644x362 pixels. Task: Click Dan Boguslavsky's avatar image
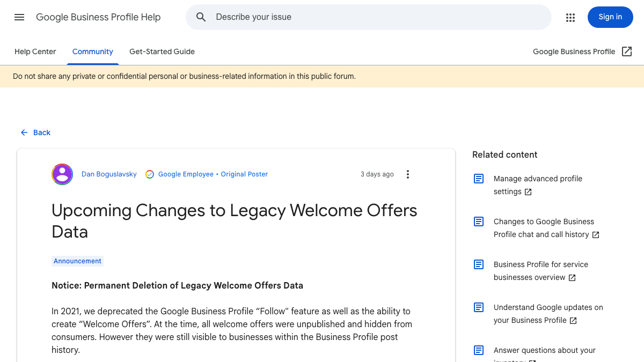point(62,174)
